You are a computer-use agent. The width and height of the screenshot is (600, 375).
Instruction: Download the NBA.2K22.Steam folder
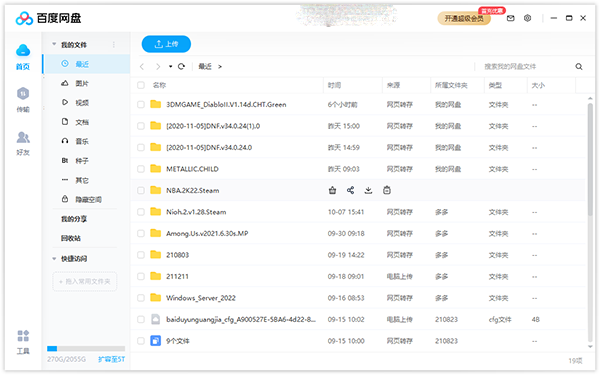368,190
